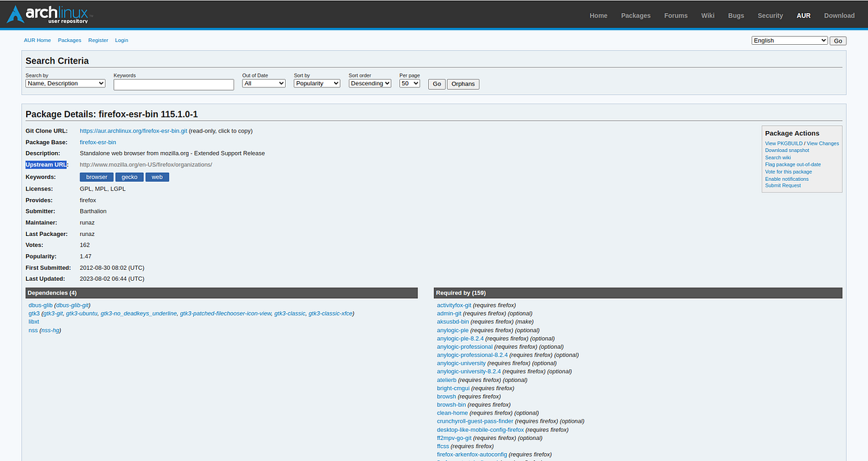Go to AUR Home

point(37,40)
